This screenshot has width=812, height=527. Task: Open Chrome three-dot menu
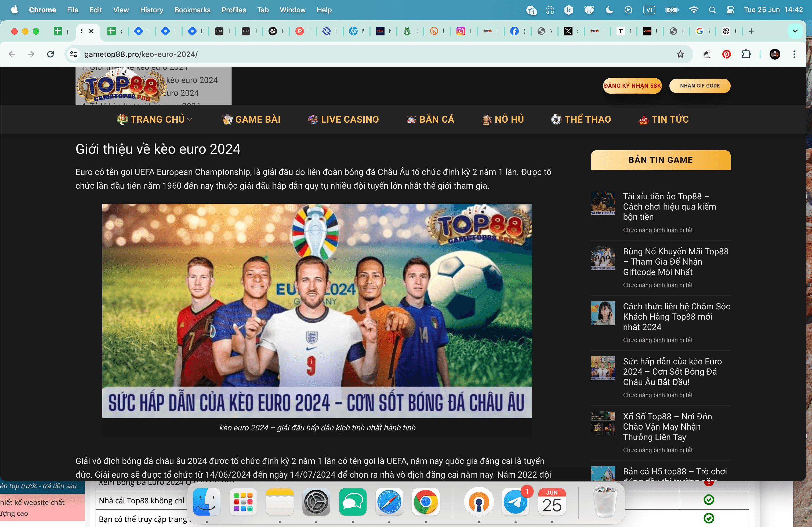click(794, 54)
